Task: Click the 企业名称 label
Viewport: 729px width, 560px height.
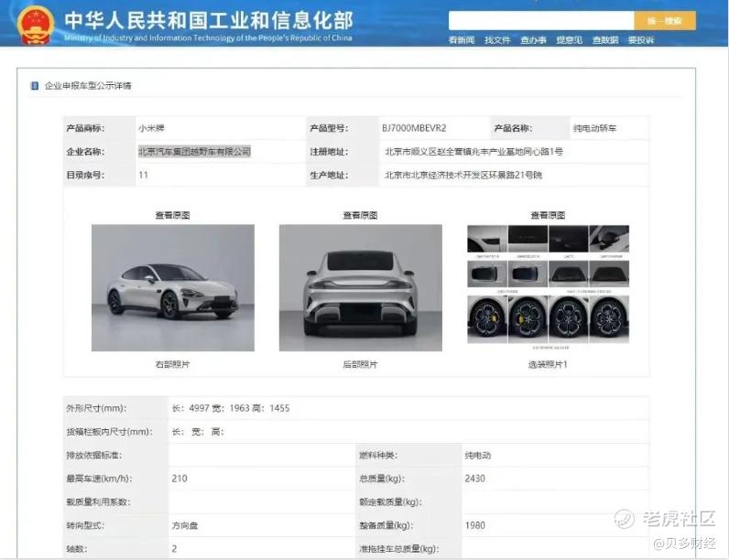Action: coord(85,151)
